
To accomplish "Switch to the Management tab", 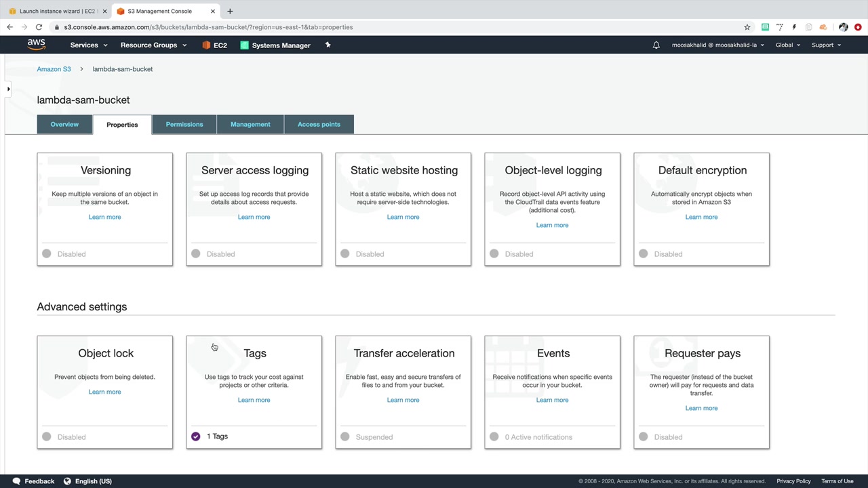I will coord(250,125).
